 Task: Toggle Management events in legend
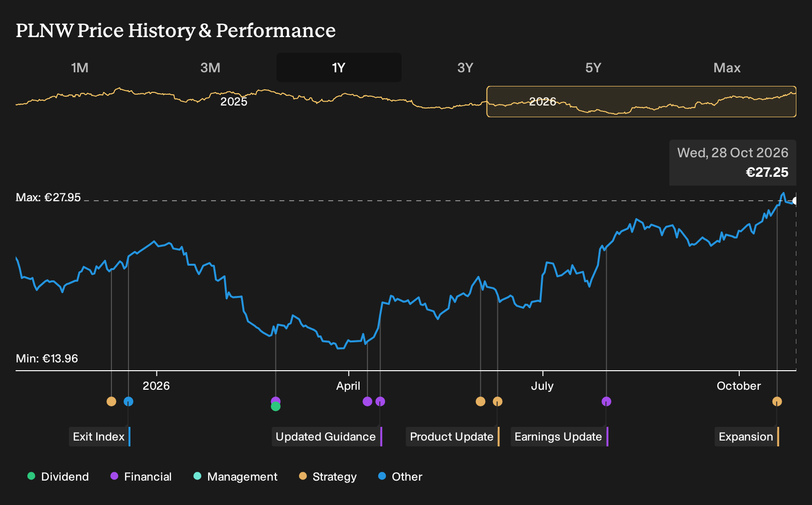(235, 477)
